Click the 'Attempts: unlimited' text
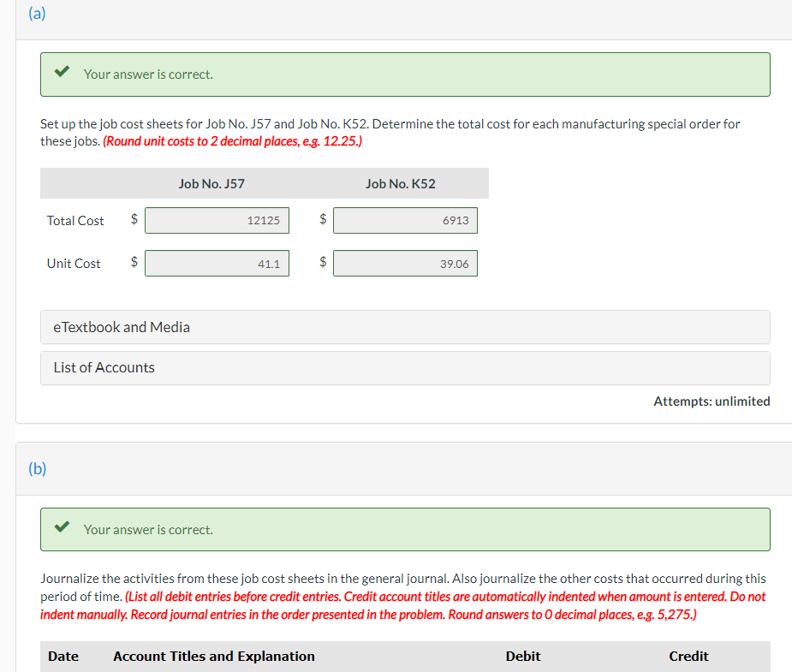The width and height of the screenshot is (792, 672). pyautogui.click(x=712, y=401)
